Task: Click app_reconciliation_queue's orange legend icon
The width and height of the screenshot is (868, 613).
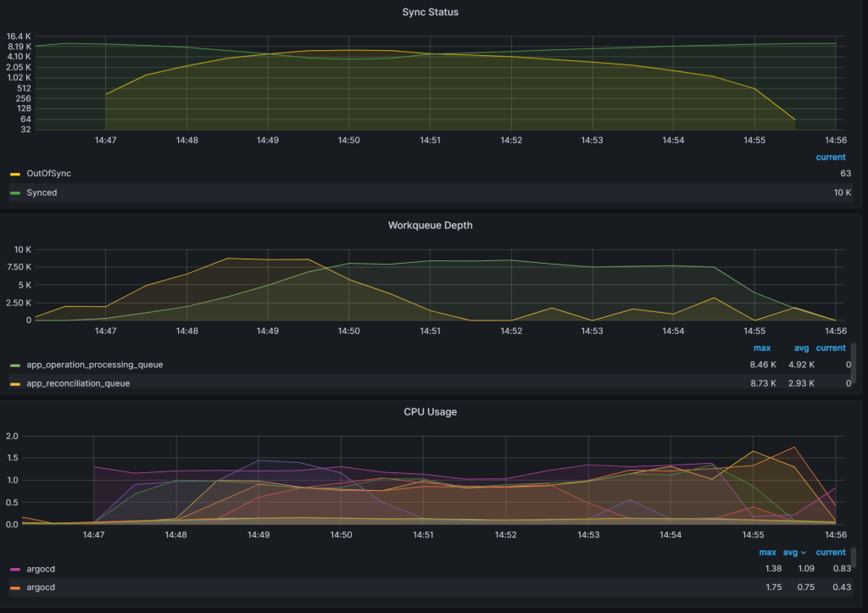Action: pyautogui.click(x=15, y=383)
